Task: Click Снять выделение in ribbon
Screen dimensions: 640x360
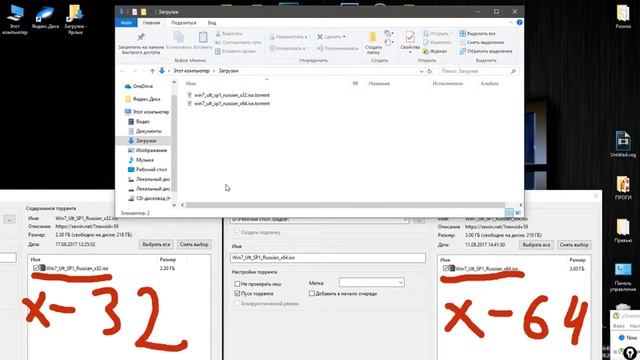Action: [482, 42]
